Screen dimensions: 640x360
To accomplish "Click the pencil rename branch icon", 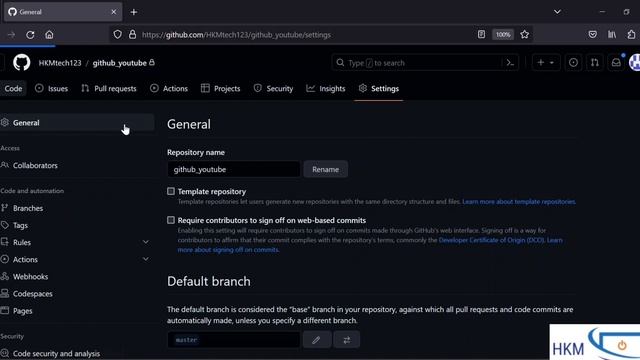I will [317, 340].
